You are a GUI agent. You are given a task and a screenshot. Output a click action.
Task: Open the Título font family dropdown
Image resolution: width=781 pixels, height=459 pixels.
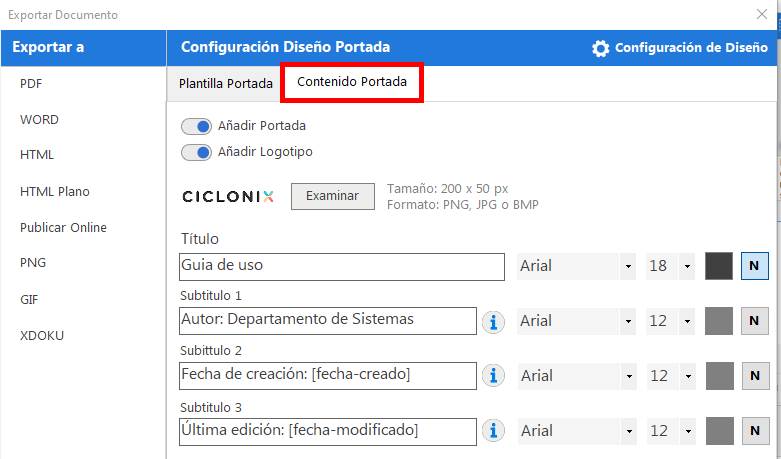click(x=577, y=266)
